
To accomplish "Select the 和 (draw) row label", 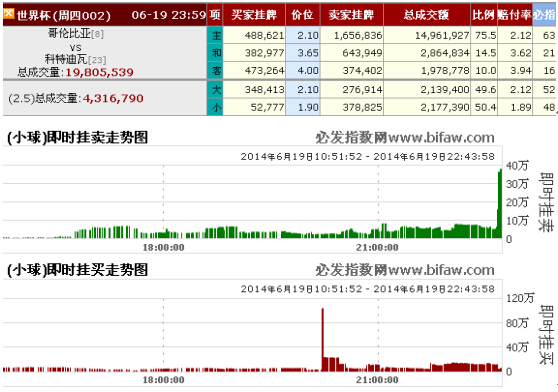I will coord(215,53).
